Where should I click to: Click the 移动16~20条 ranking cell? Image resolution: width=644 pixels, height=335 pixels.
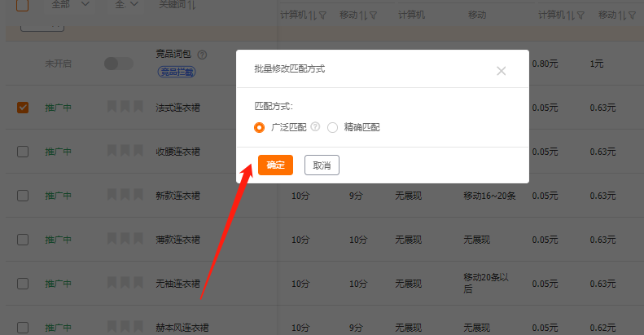(x=489, y=196)
